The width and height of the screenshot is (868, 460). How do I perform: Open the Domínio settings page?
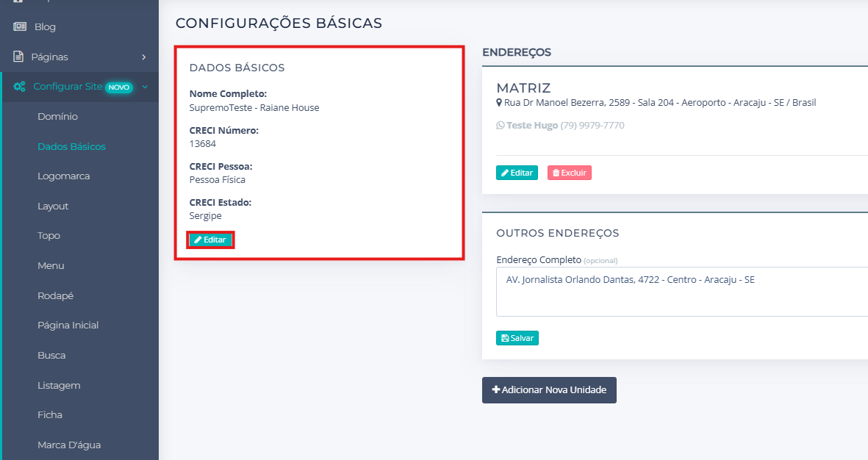pyautogui.click(x=57, y=117)
